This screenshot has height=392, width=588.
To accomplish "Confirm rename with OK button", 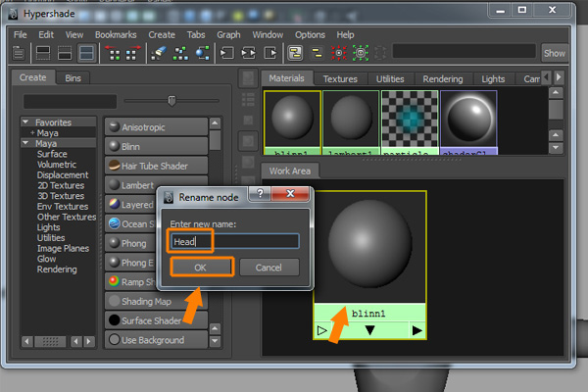I will click(200, 268).
